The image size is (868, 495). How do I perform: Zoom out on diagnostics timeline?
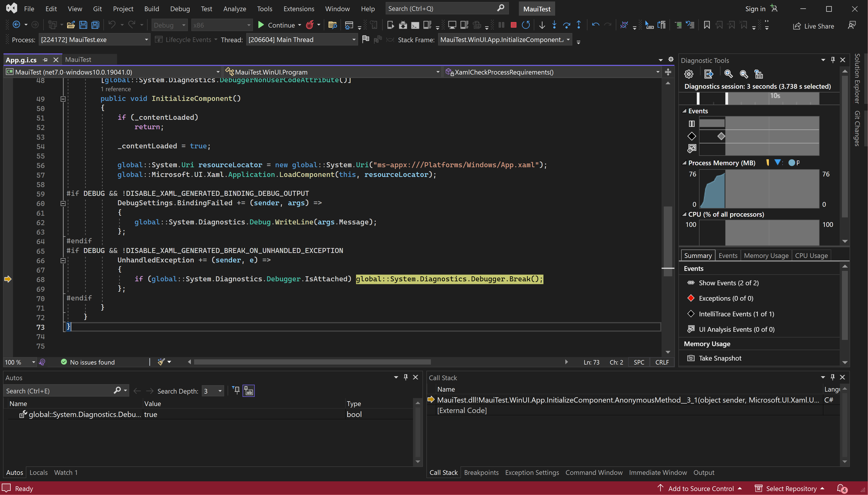[744, 74]
